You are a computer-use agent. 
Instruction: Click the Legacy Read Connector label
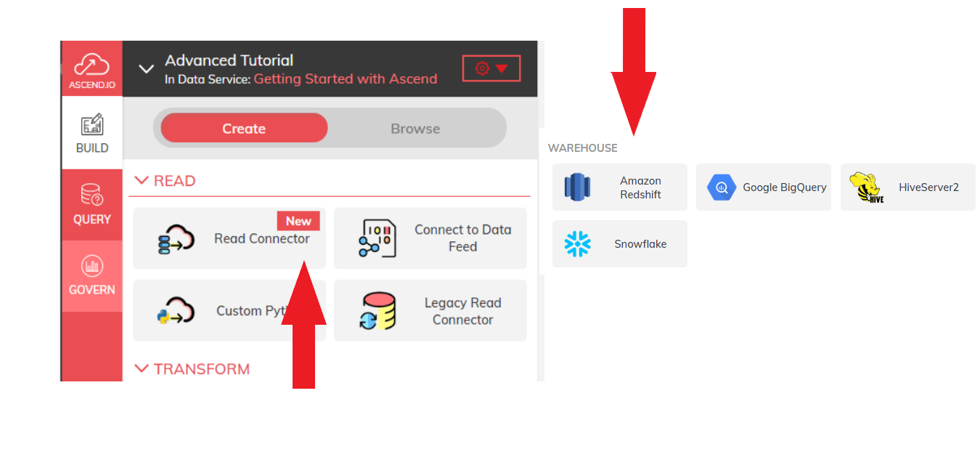(462, 311)
